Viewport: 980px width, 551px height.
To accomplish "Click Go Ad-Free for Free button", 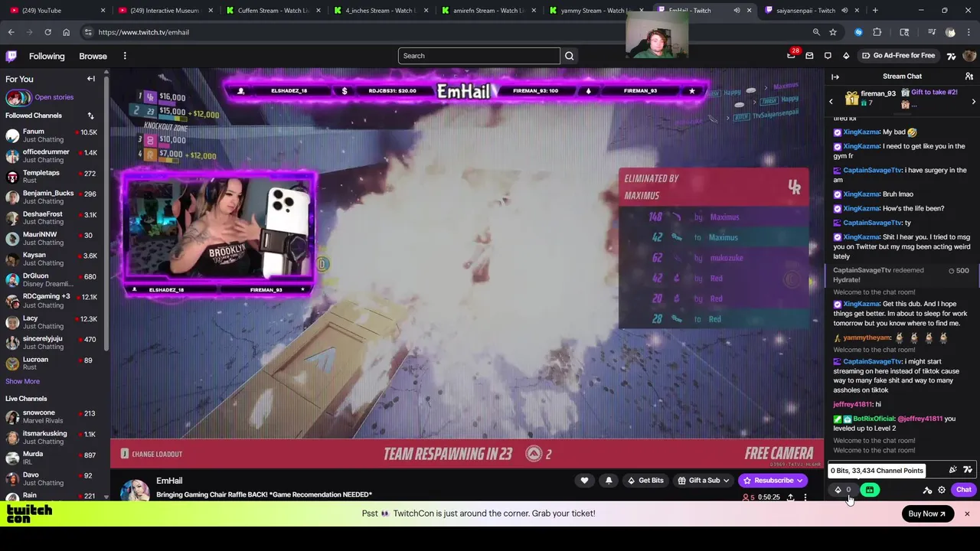I will (898, 56).
